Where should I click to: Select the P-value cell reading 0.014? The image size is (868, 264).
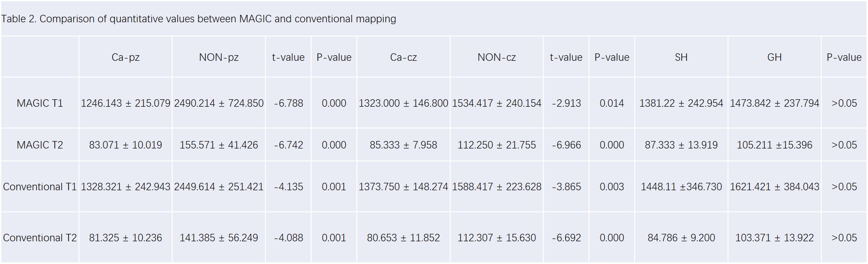coord(612,103)
